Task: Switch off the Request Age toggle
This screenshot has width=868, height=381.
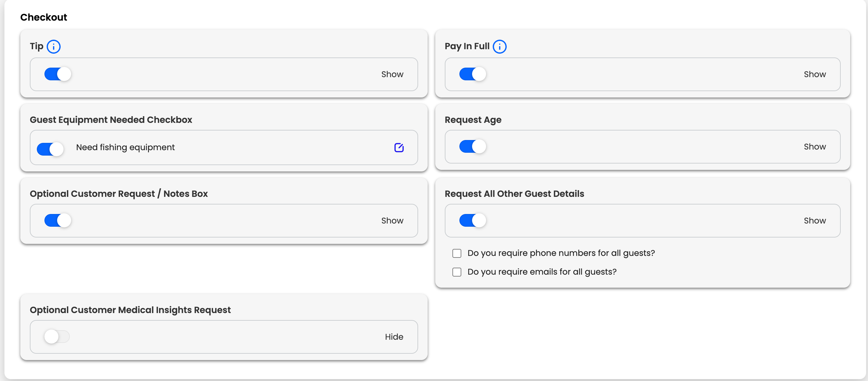Action: (x=472, y=147)
